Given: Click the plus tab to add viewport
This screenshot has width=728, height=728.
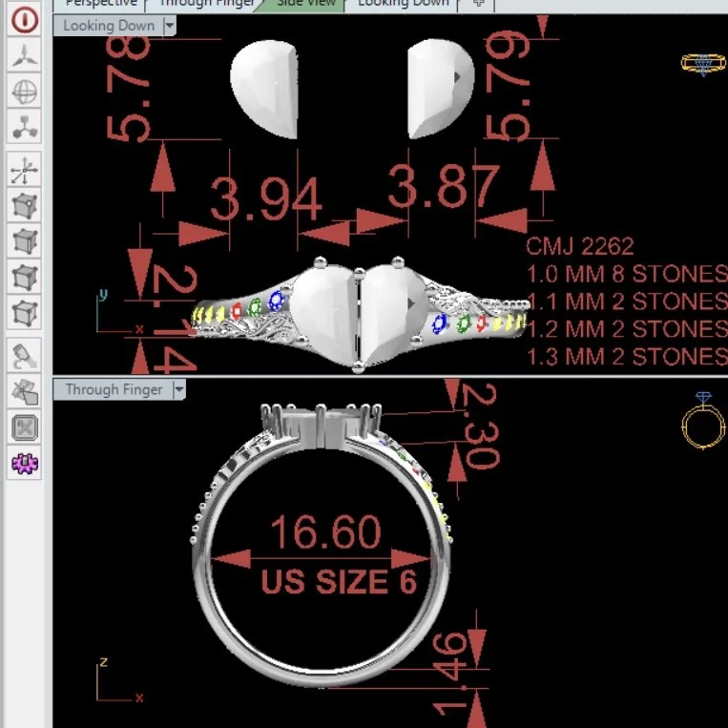Looking at the screenshot, I should pyautogui.click(x=478, y=4).
